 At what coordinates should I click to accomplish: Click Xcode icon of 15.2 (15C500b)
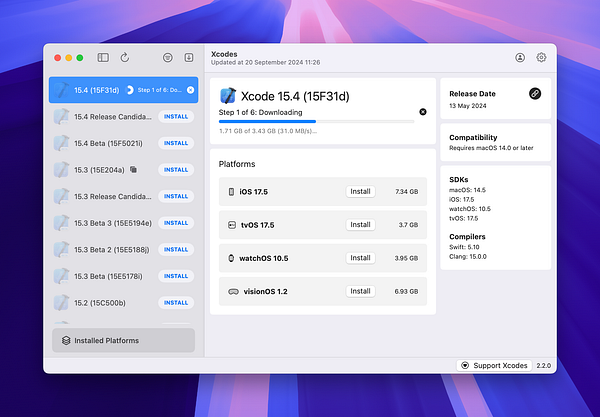[x=61, y=303]
